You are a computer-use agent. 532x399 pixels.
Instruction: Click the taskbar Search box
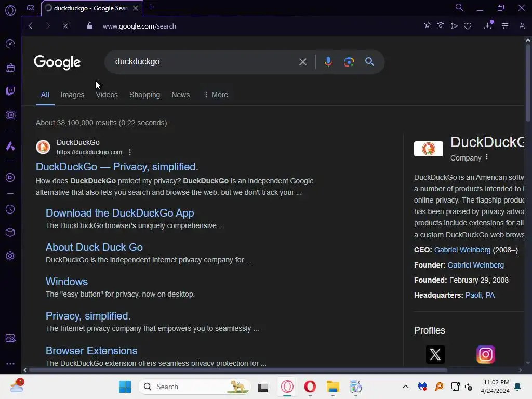click(195, 387)
